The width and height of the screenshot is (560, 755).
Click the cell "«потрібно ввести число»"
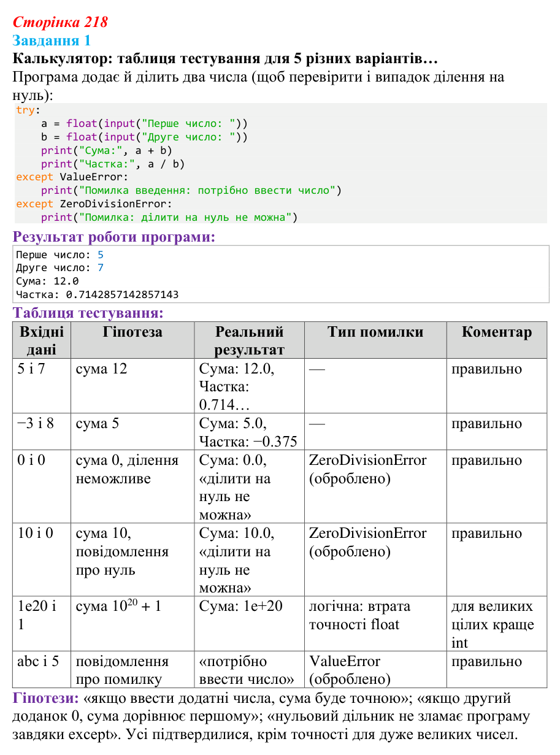tap(249, 670)
